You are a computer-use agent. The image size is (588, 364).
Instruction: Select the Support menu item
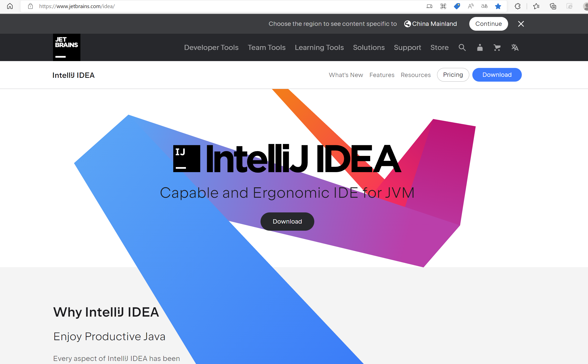(x=407, y=47)
